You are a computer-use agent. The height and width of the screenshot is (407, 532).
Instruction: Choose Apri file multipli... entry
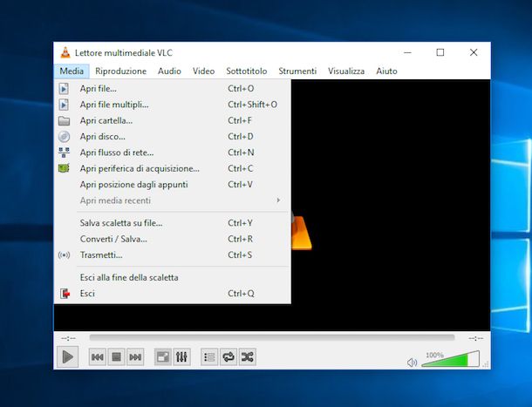point(173,105)
